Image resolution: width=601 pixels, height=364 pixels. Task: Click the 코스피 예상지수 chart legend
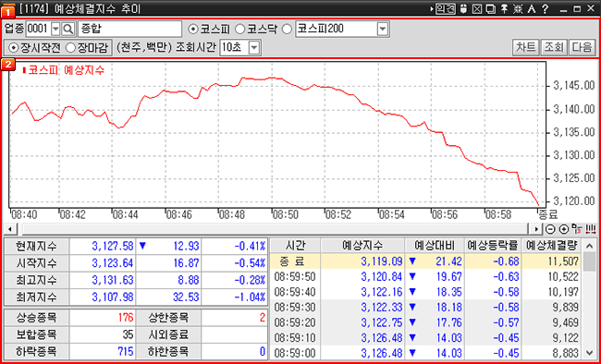[x=64, y=70]
